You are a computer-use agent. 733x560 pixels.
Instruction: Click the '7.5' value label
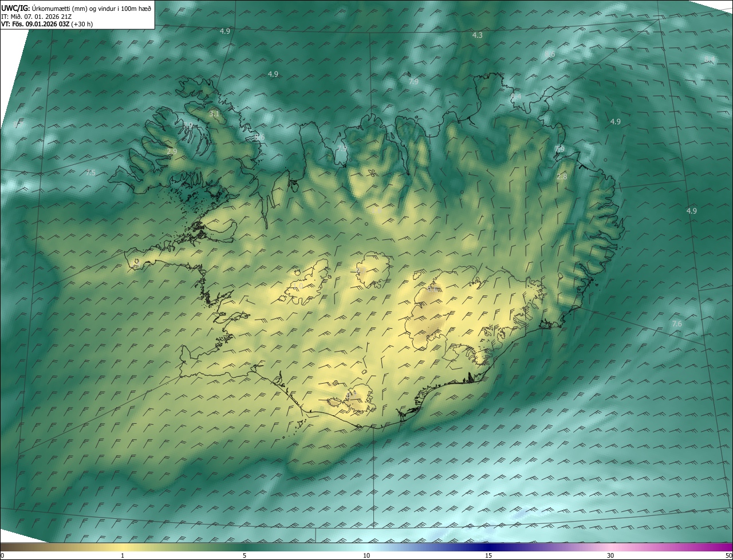[90, 173]
